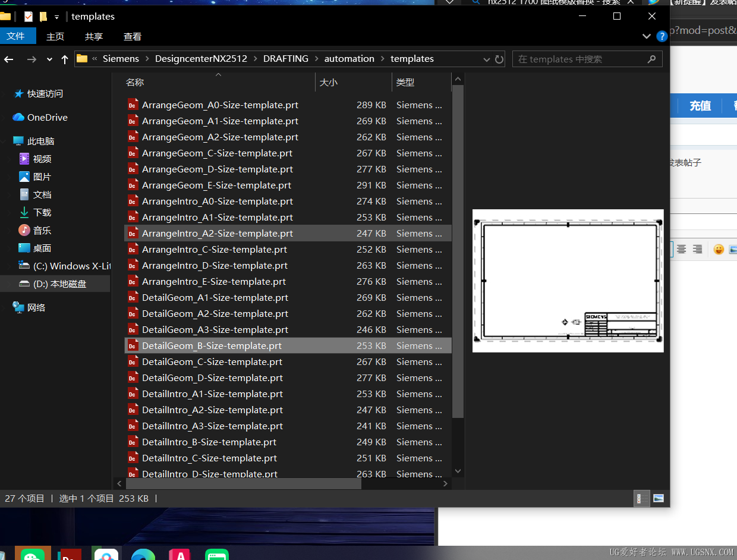This screenshot has height=560, width=737.
Task: Select ArrangeGeom_E-Size-template.prt file icon
Action: click(x=133, y=185)
